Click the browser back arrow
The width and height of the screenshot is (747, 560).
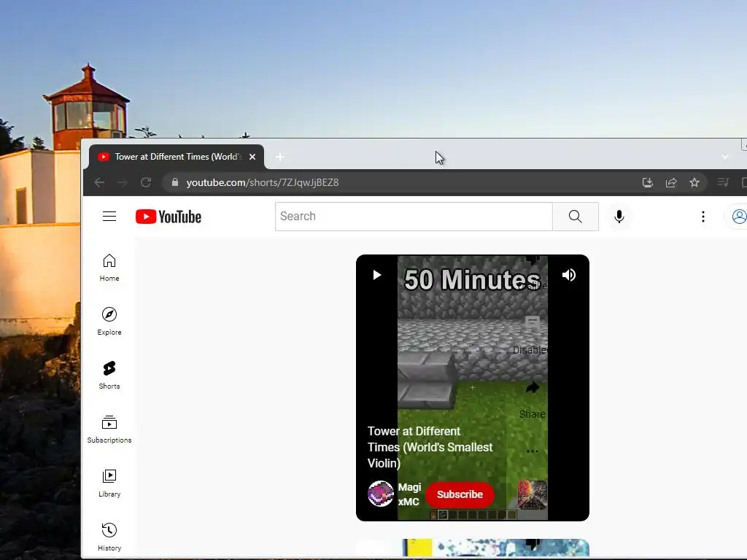click(99, 182)
